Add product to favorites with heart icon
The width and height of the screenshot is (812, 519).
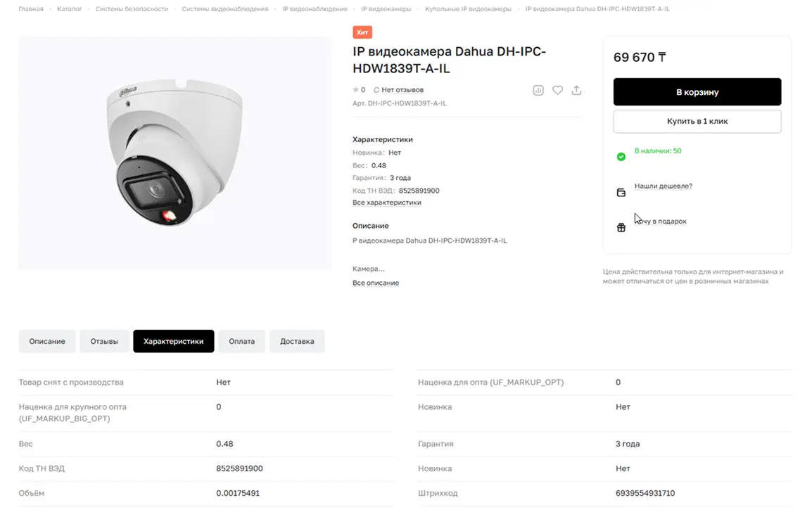pyautogui.click(x=557, y=90)
